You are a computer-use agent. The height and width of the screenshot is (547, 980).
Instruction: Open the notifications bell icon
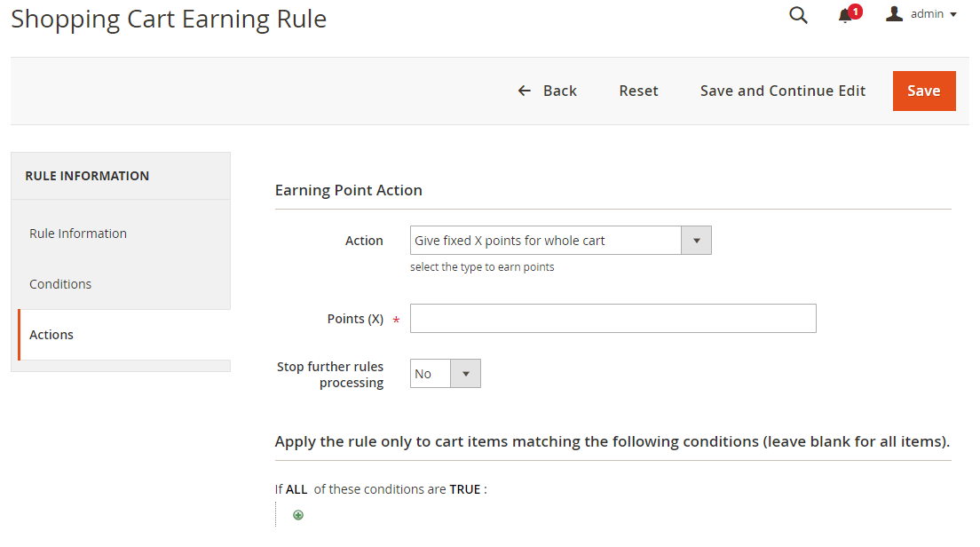click(x=844, y=16)
